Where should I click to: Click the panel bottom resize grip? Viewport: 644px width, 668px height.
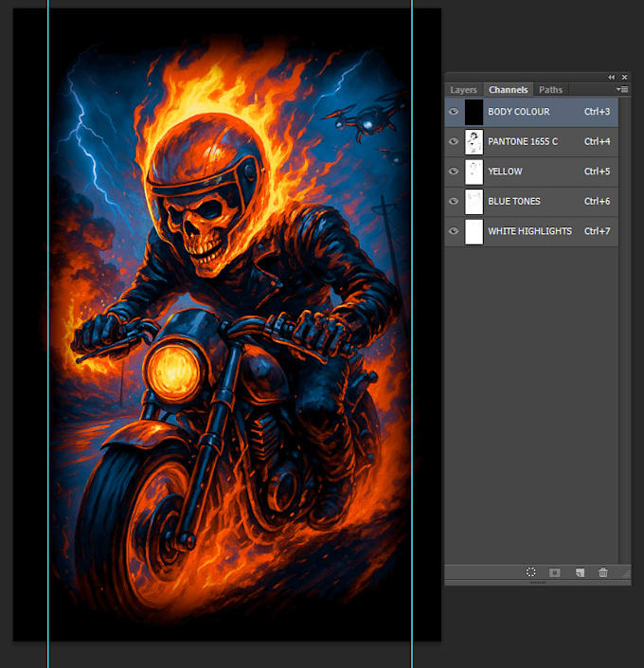pos(538,583)
